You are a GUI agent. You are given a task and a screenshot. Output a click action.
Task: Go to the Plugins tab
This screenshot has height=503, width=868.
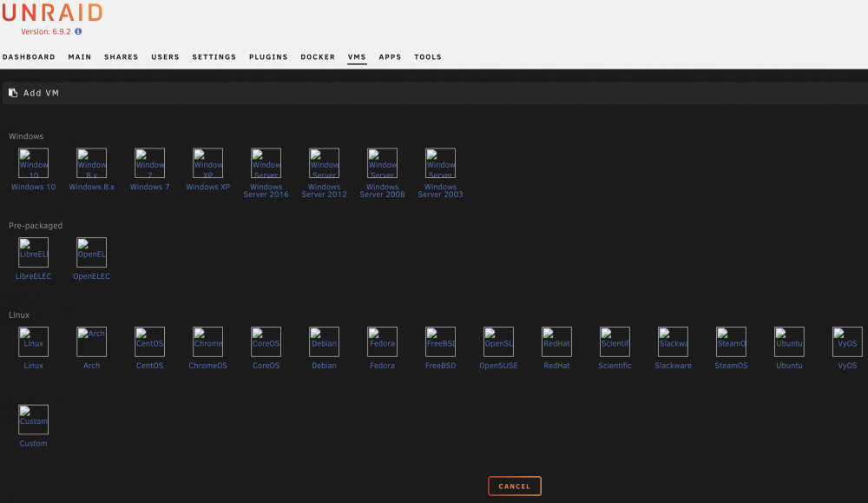[268, 57]
